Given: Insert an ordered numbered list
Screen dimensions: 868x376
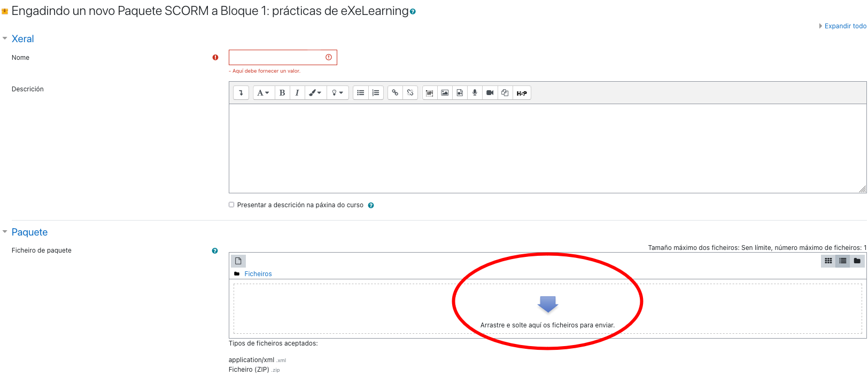Looking at the screenshot, I should coord(376,93).
